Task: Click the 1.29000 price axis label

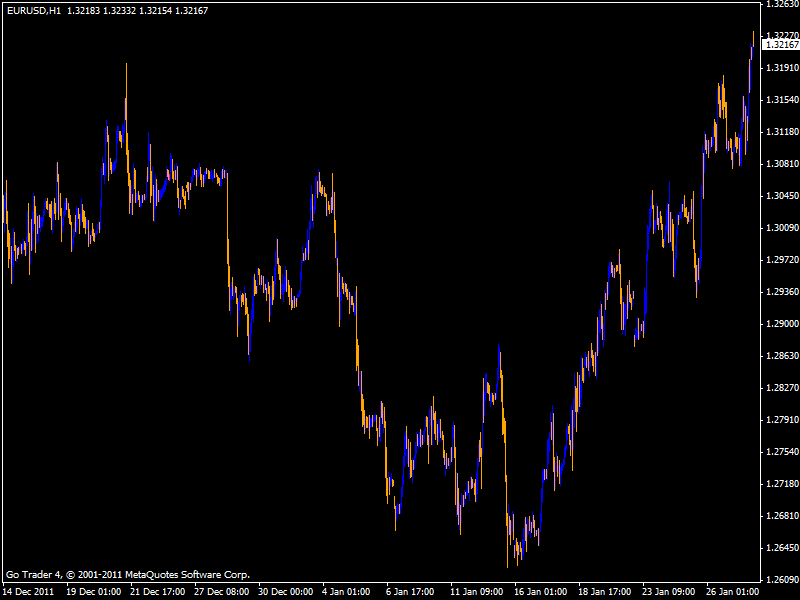Action: pos(783,324)
